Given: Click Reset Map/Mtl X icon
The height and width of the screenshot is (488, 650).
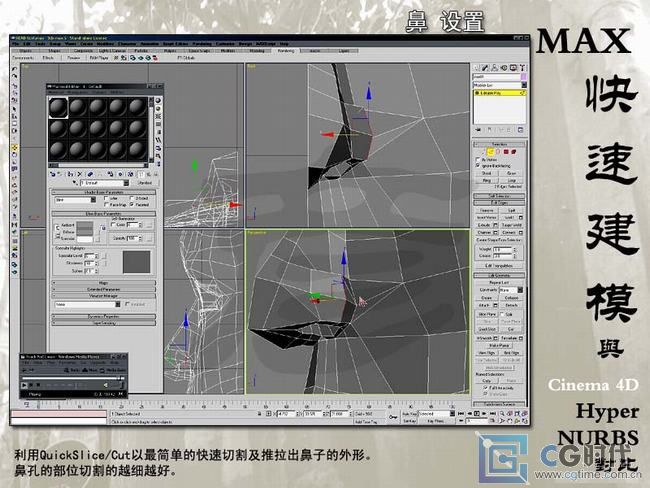Looking at the screenshot, I should coord(80,174).
